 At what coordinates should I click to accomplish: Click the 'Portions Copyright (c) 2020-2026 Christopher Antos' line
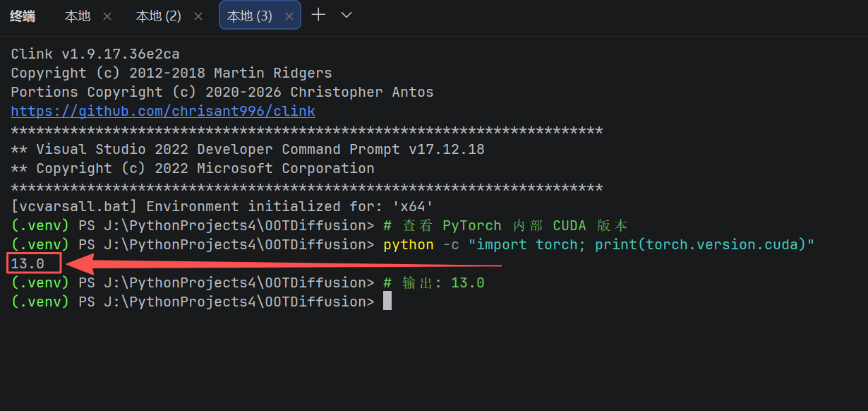222,92
